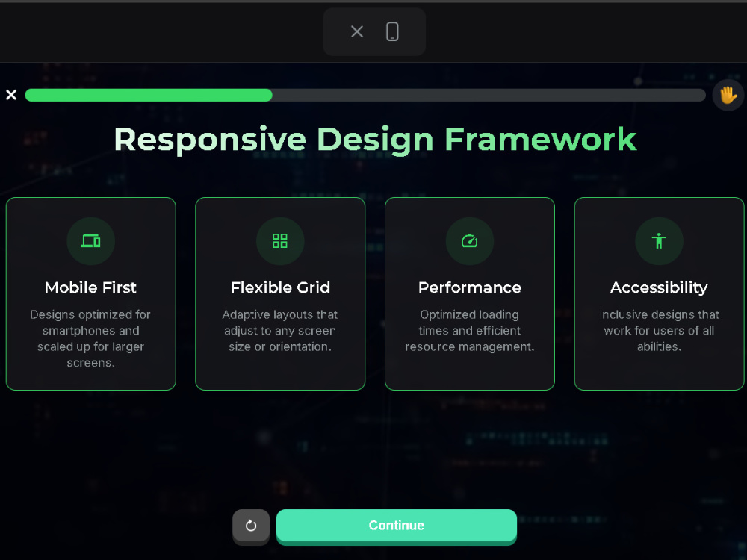Toggle the mobile phone preview icon
Viewport: 747px width, 560px height.
(392, 32)
